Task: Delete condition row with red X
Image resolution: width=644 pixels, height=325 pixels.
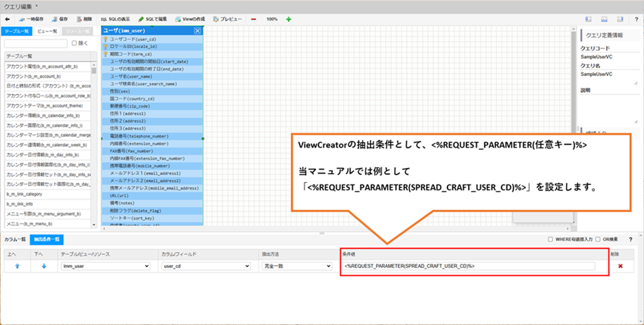Action: [620, 266]
